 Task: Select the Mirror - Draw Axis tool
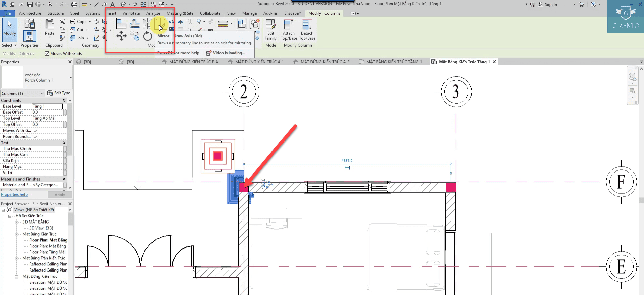[161, 24]
